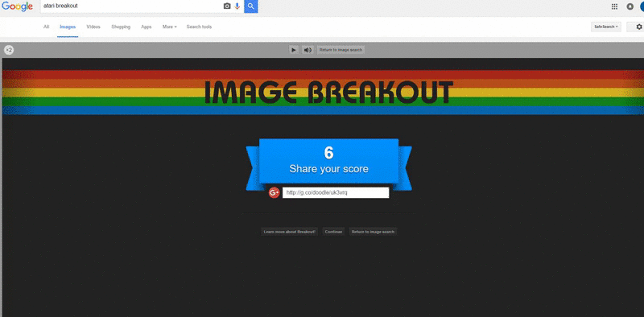Click lower 'Return to image search' button
The width and height of the screenshot is (644, 317).
tap(373, 232)
